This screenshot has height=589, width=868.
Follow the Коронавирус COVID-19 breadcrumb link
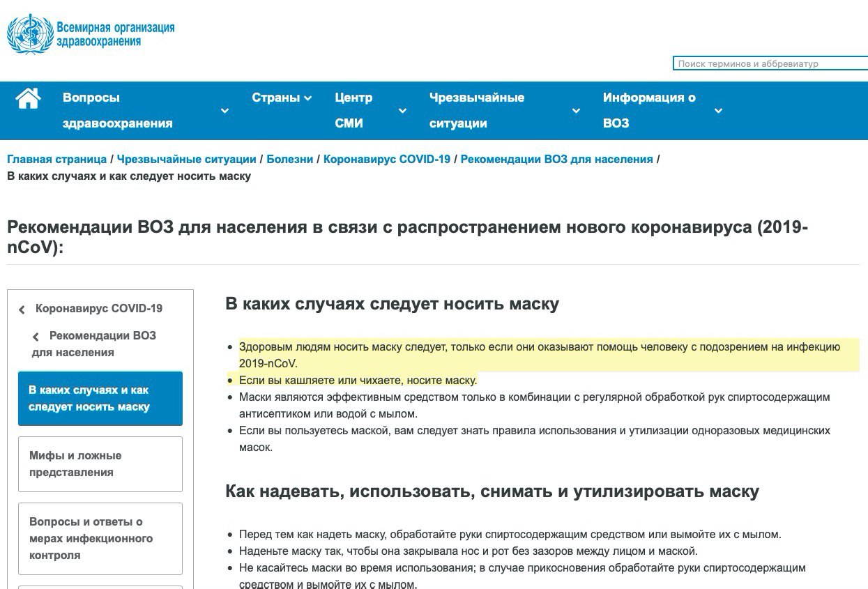click(387, 159)
